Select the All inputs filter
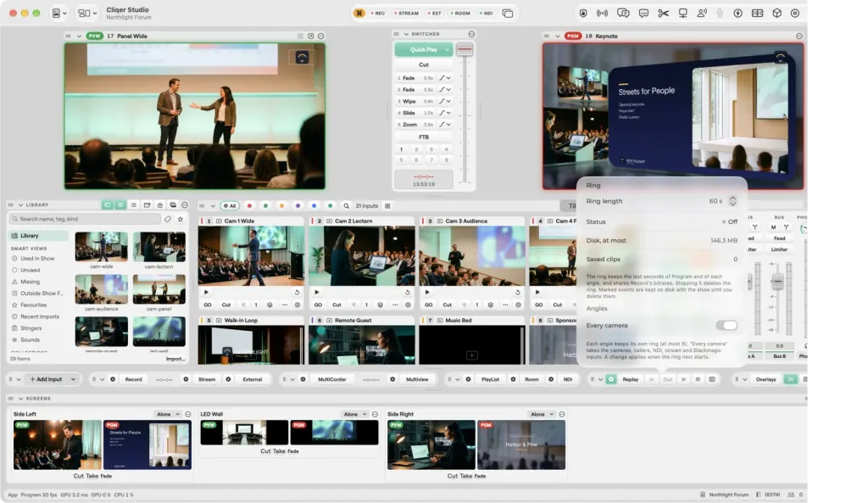This screenshot has width=868, height=503. [230, 206]
